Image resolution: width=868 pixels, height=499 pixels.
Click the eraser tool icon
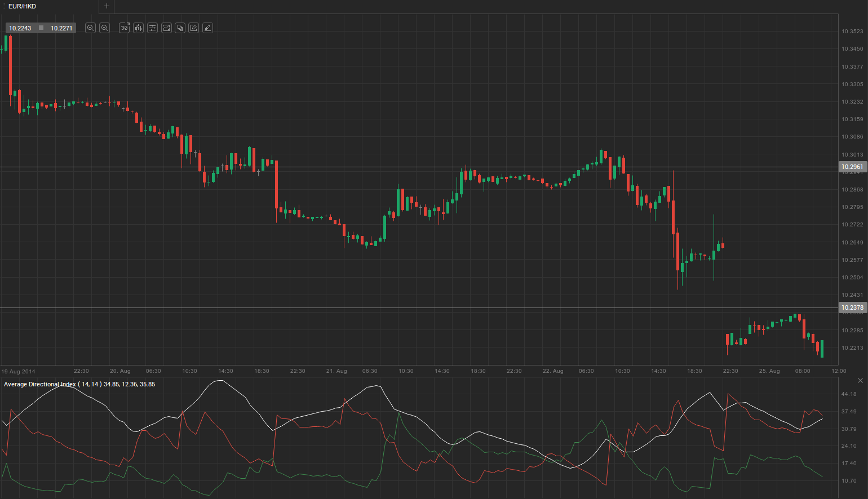pos(207,28)
